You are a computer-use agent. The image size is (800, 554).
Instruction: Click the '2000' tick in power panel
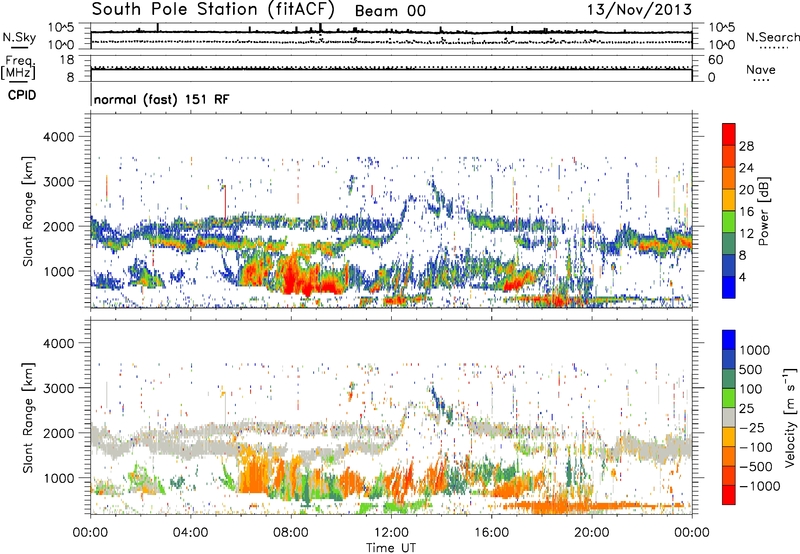click(x=59, y=226)
